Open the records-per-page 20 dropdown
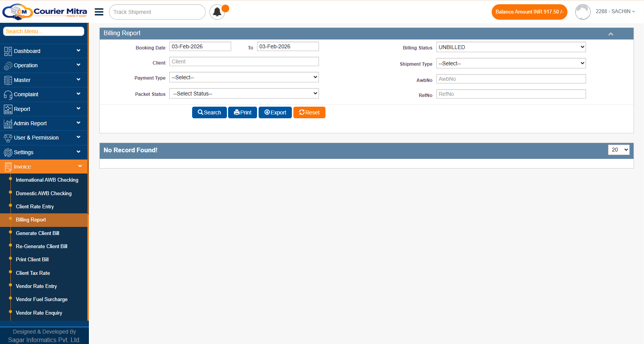This screenshot has width=644, height=344. tap(618, 150)
